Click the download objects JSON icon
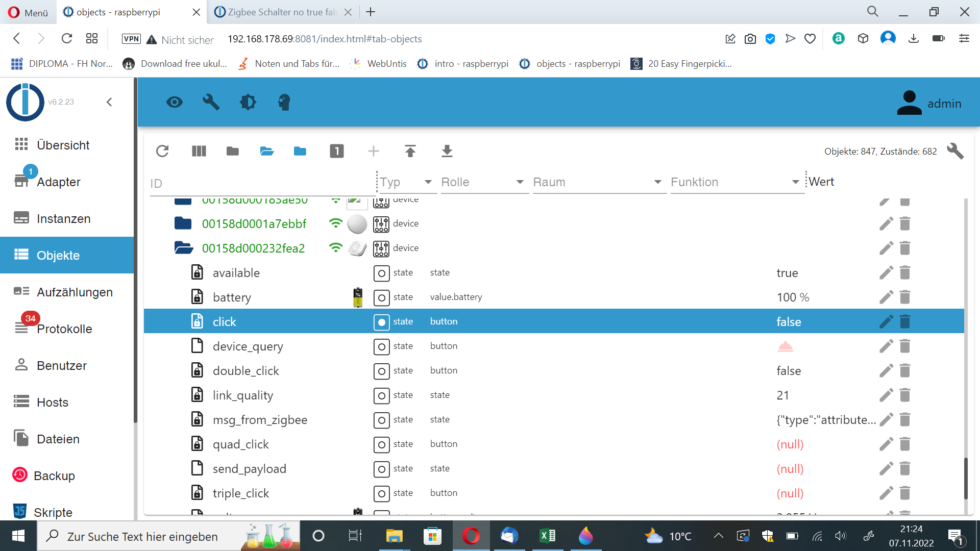Screen dimensions: 980x551 click(447, 151)
